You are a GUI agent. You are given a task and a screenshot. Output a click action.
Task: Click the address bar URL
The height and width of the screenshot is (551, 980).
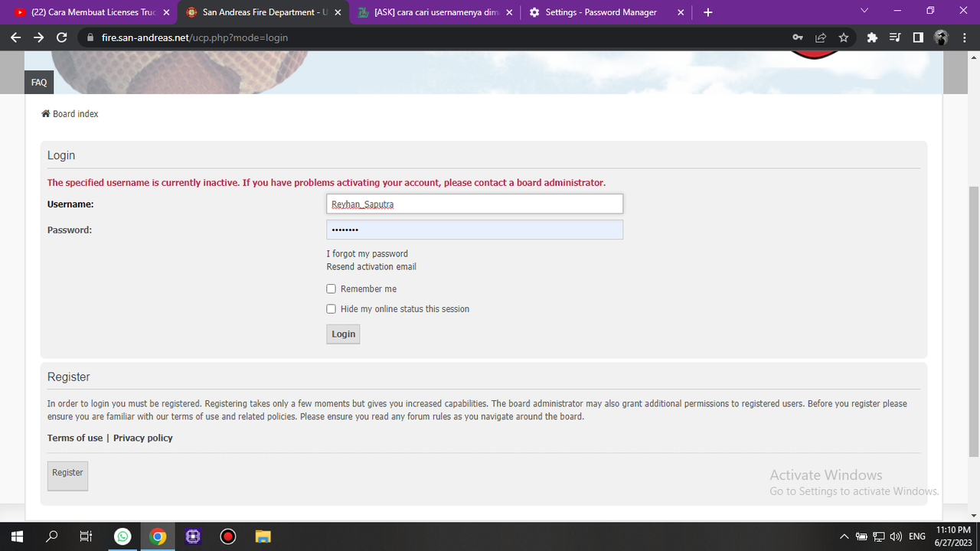tap(194, 37)
